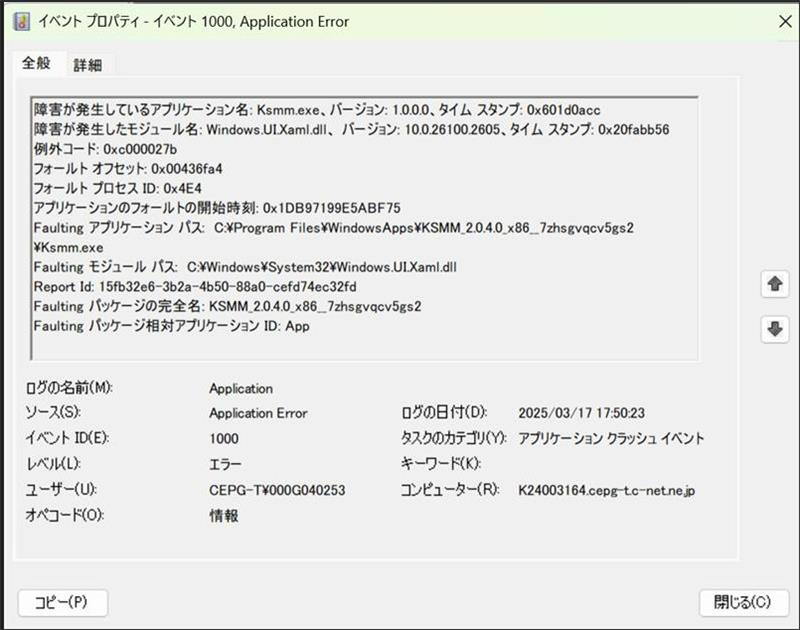The image size is (800, 630).
Task: Click the レベル value エラー
Action: point(225,464)
